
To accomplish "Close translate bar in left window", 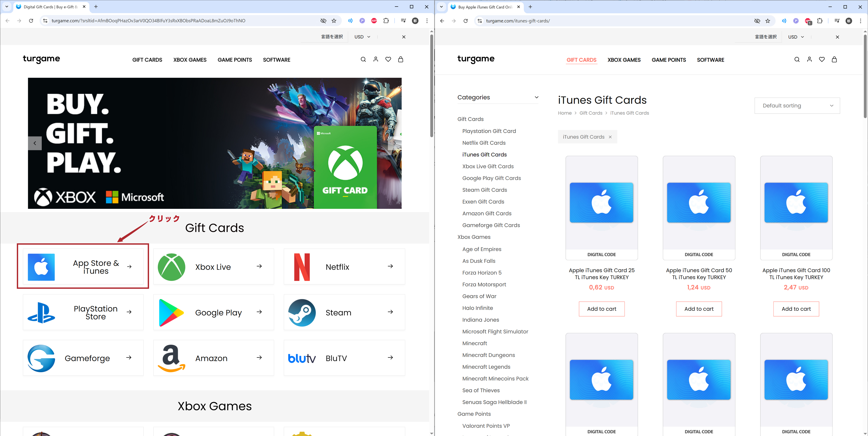I will pos(404,37).
